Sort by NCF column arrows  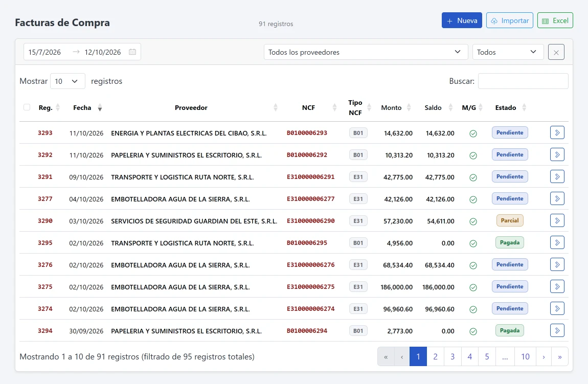tap(334, 107)
